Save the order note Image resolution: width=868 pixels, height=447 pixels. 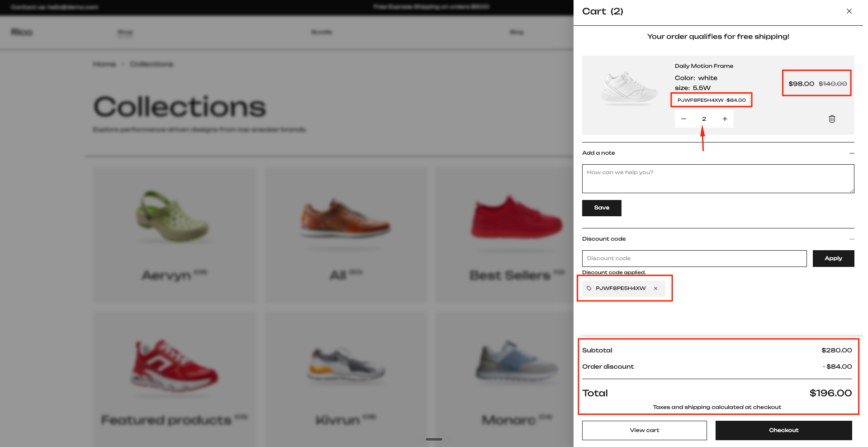pos(602,208)
